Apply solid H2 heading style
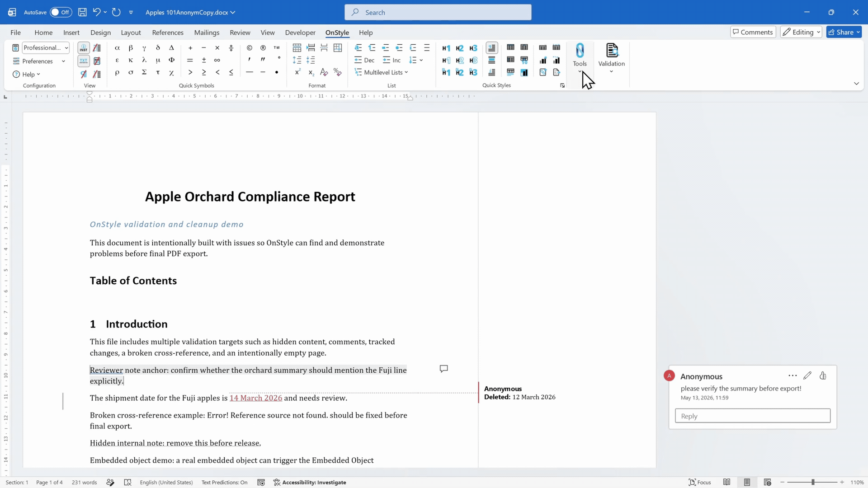The height and width of the screenshot is (488, 868). click(460, 48)
